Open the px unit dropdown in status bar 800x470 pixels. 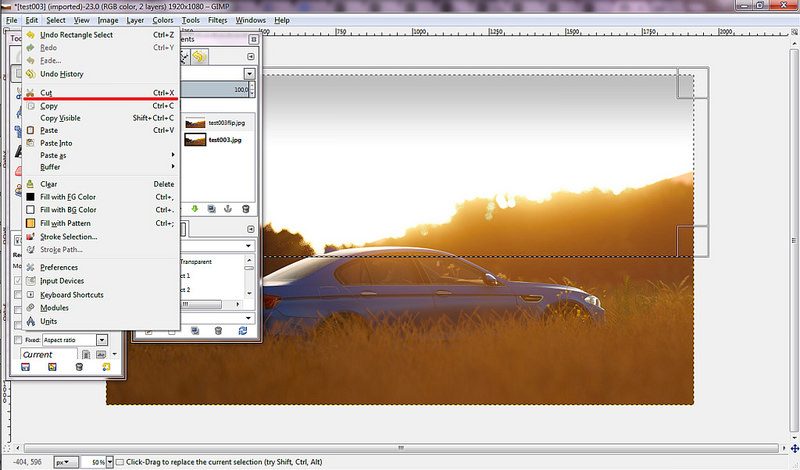[66, 462]
